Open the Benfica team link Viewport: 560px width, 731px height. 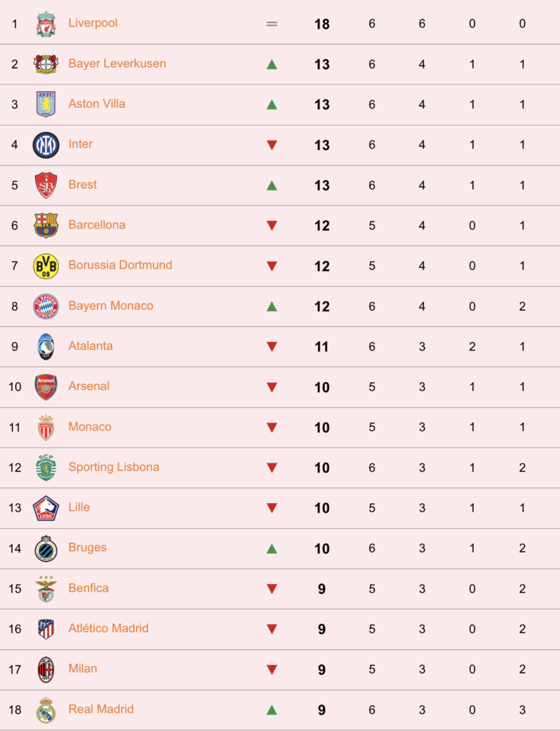point(88,588)
